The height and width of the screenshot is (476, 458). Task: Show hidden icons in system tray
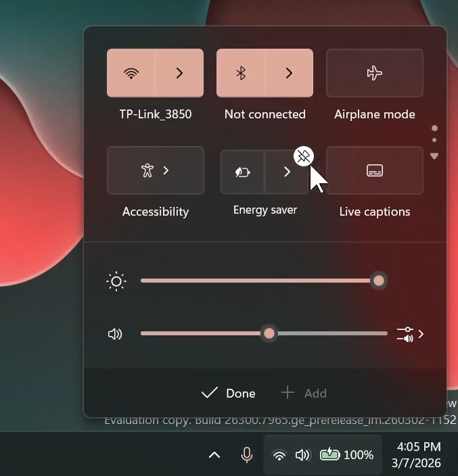(x=214, y=455)
